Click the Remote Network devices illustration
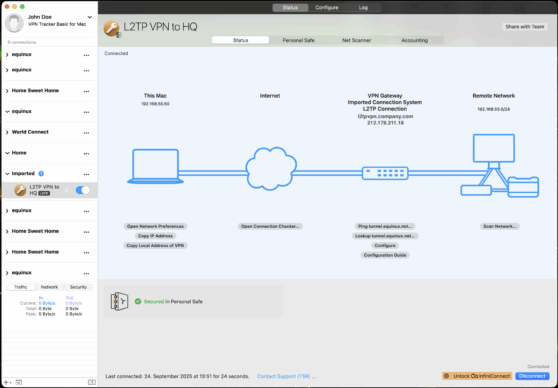The width and height of the screenshot is (558, 388). (500, 166)
